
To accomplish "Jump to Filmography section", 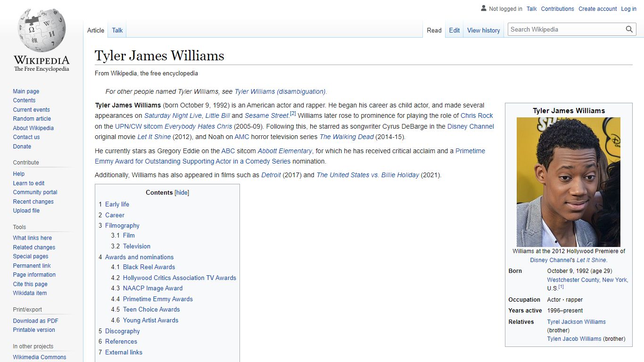I will (x=122, y=226).
